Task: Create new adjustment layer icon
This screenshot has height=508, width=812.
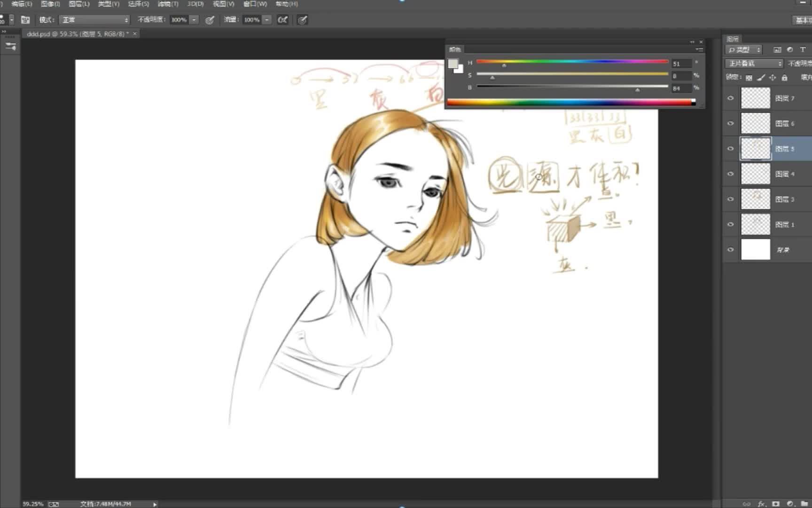Action: coord(790,504)
